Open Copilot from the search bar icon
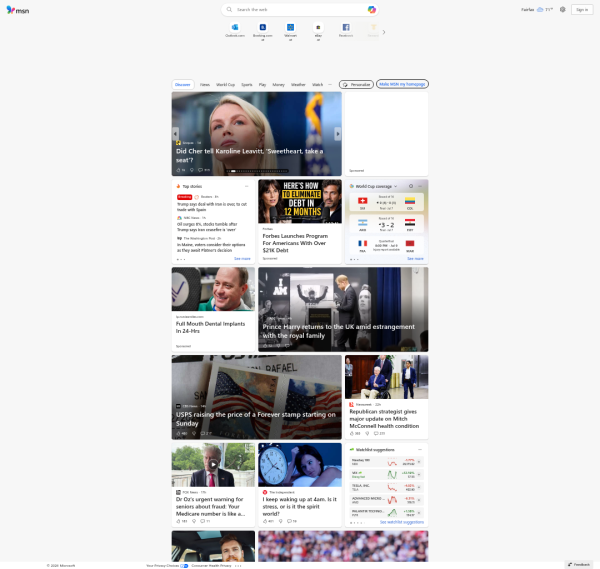This screenshot has height=569, width=600. [x=371, y=10]
